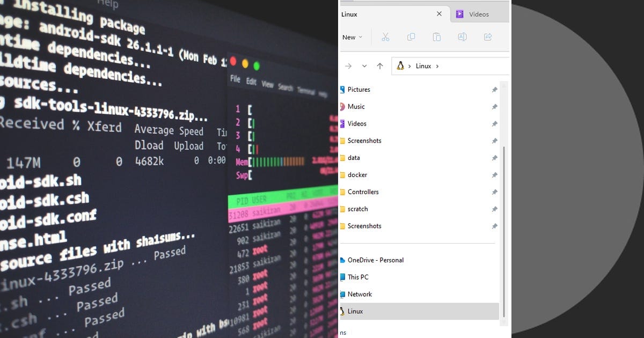
Task: Expand the Linux breadcrumb chevron
Action: click(438, 65)
